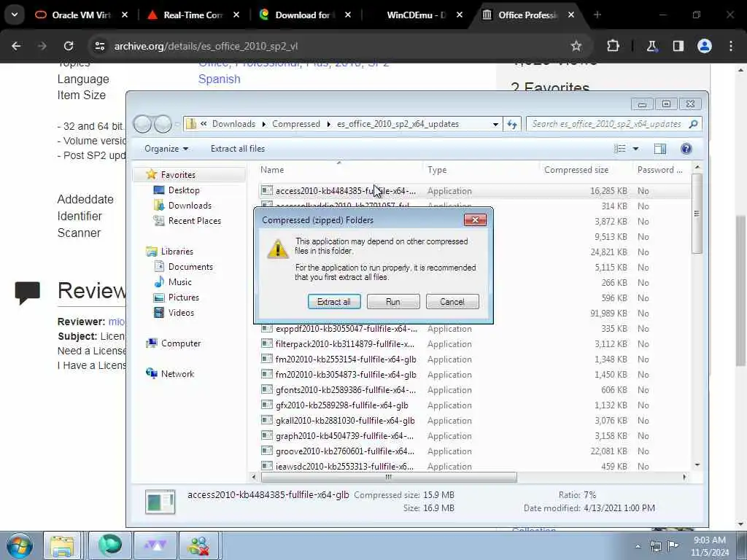Click the Spanish language link
The height and width of the screenshot is (560, 747).
pos(219,79)
